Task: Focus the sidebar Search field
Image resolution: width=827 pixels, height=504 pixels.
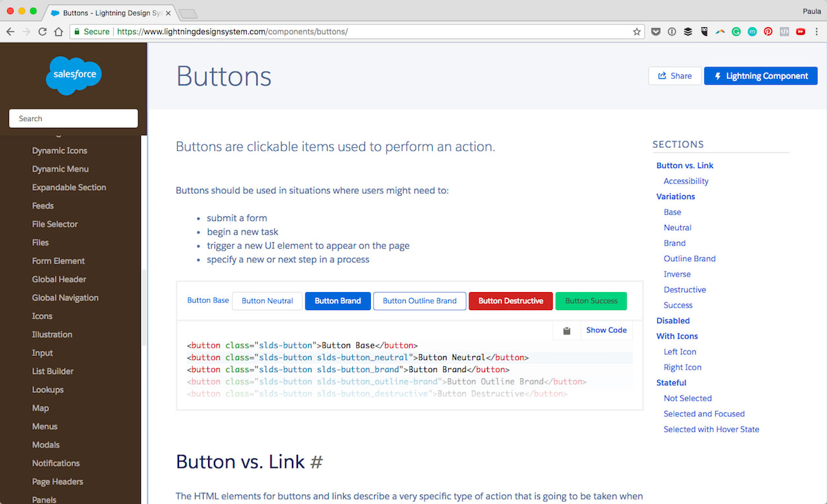Action: (74, 119)
